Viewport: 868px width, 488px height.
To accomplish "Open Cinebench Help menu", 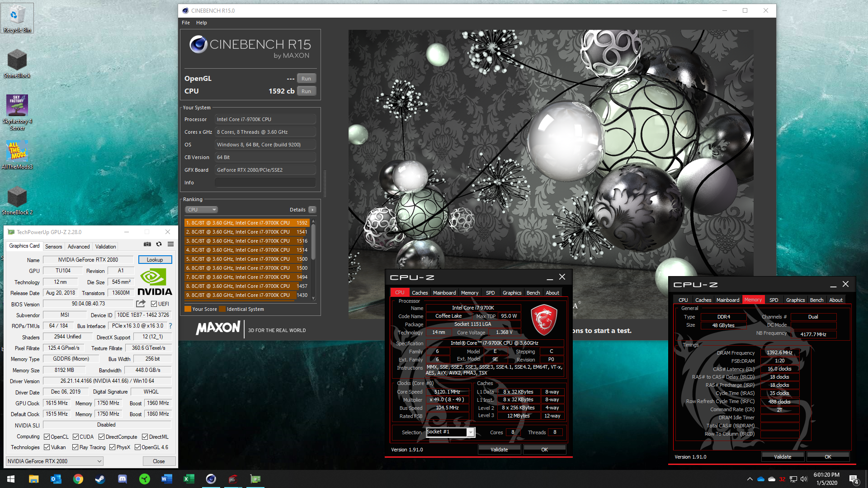I will coord(202,23).
